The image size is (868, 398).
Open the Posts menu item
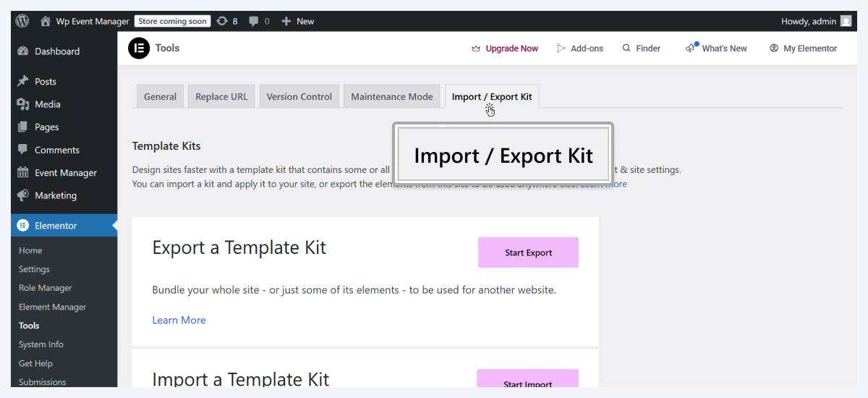point(64,82)
